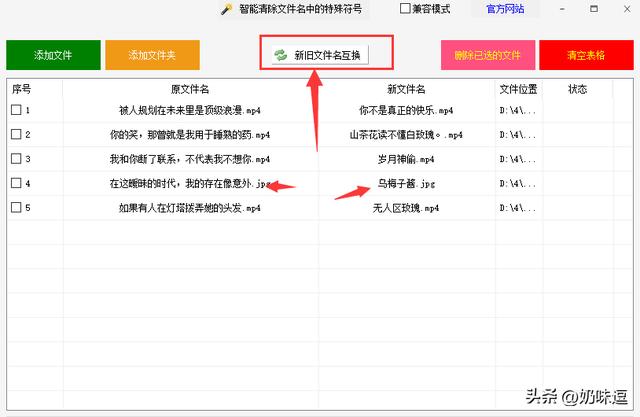The height and width of the screenshot is (417, 640).
Task: Select the 状态 column header
Action: [x=577, y=89]
